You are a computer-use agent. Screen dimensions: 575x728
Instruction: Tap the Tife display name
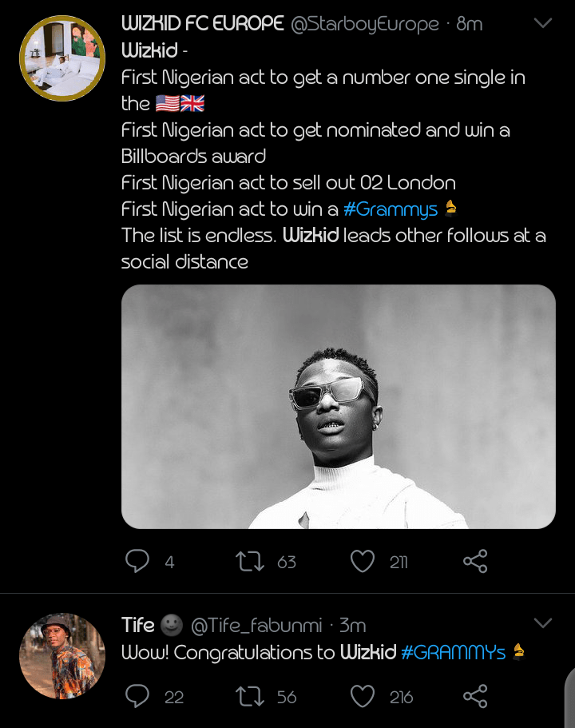click(x=138, y=625)
